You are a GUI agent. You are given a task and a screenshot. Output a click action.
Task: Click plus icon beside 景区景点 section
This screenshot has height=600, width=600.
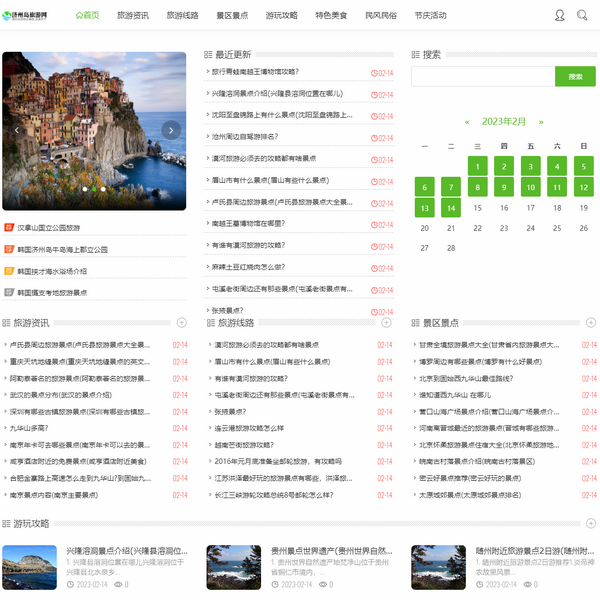[589, 323]
